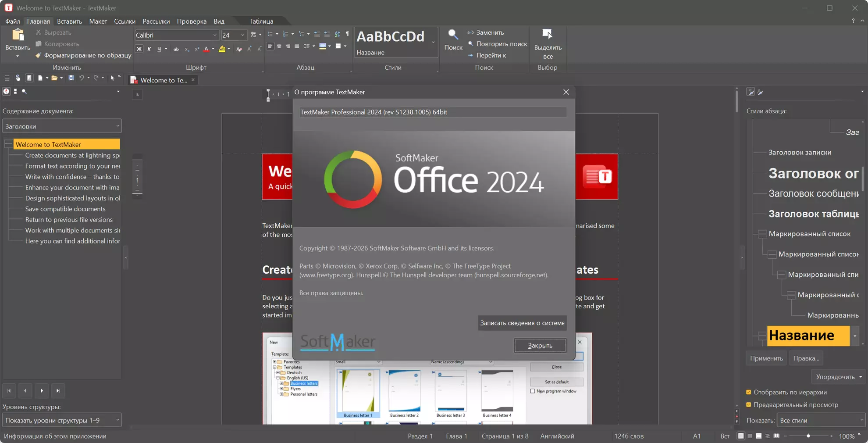The width and height of the screenshot is (868, 443).
Task: Clear character formatting eraser icon
Action: coord(239,49)
